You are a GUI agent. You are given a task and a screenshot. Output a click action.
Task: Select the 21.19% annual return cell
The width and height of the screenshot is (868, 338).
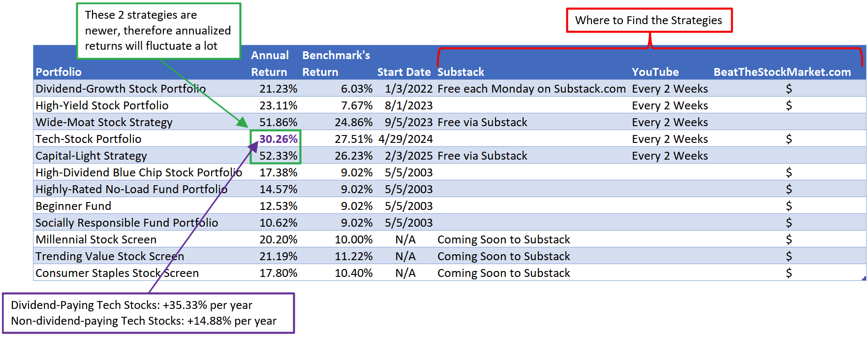(x=279, y=256)
